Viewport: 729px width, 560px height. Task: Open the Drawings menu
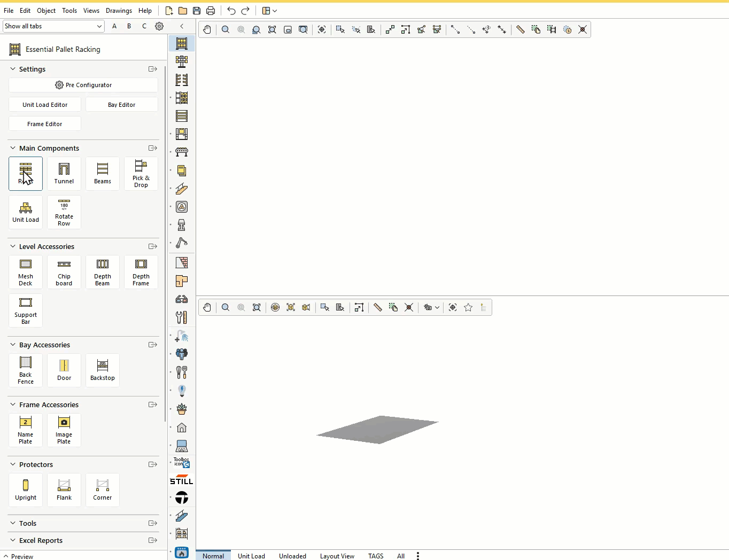coord(119,11)
